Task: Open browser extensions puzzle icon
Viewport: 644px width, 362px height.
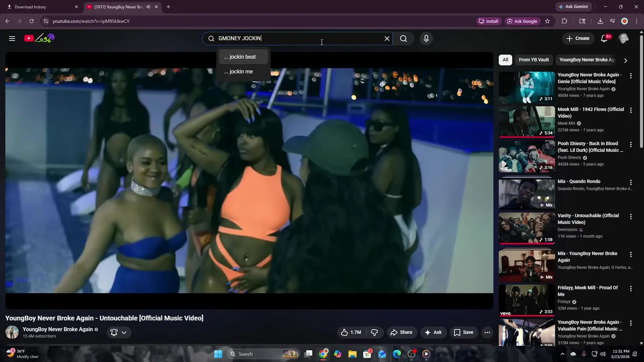Action: 565,21
